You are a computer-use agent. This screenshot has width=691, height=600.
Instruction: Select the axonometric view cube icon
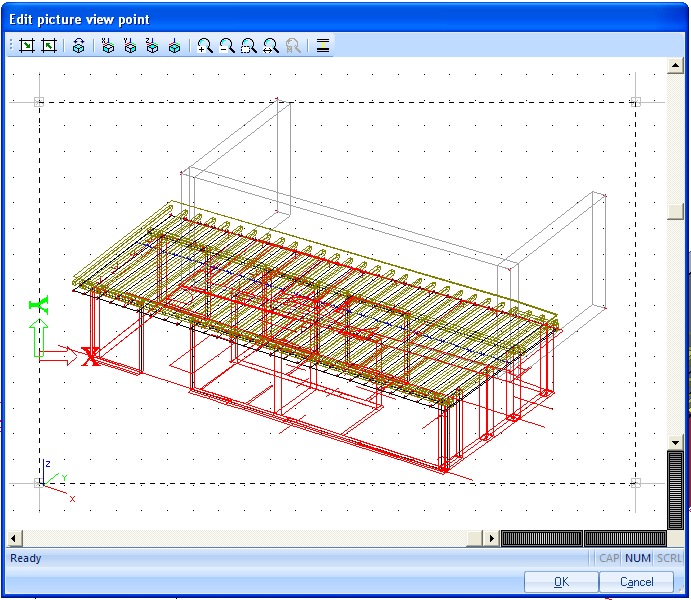click(x=175, y=45)
